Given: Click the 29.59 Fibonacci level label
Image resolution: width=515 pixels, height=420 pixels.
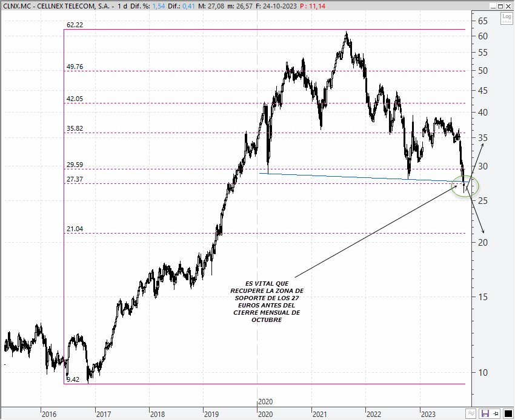Looking at the screenshot, I should click(x=75, y=165).
